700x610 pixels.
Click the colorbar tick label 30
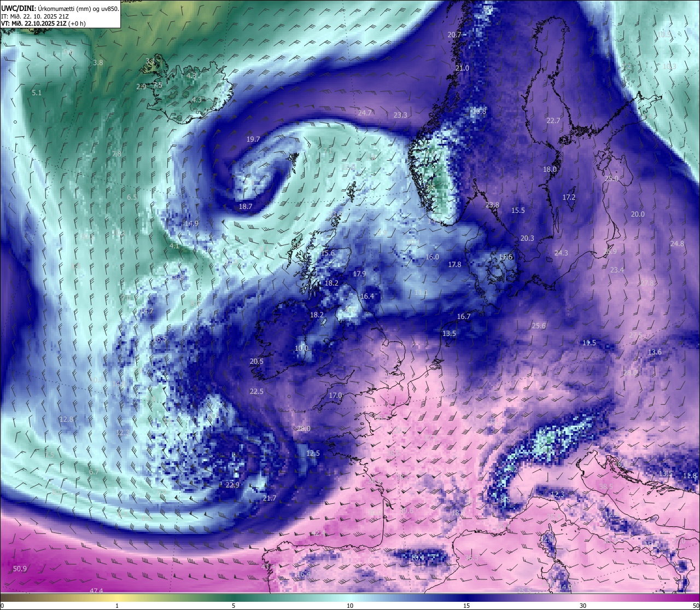tap(583, 606)
